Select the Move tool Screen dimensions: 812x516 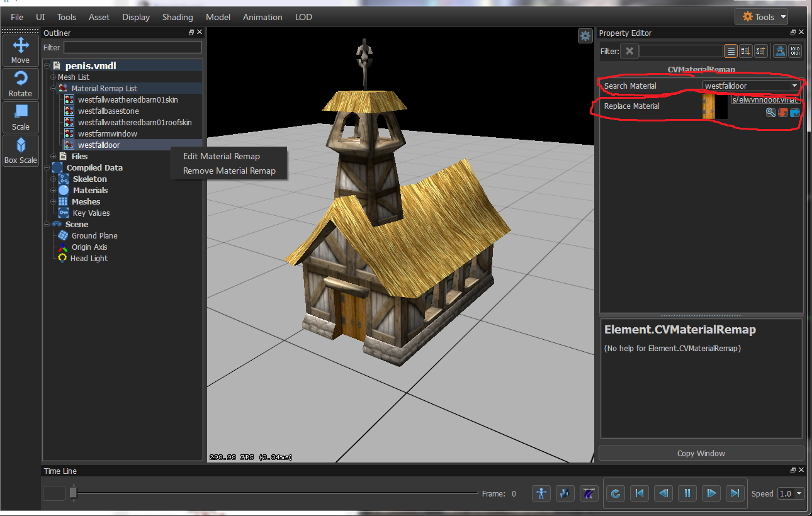coord(21,50)
